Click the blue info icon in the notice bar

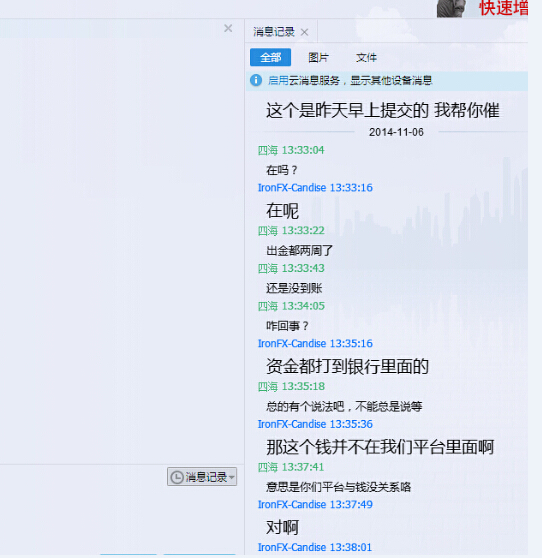click(256, 80)
